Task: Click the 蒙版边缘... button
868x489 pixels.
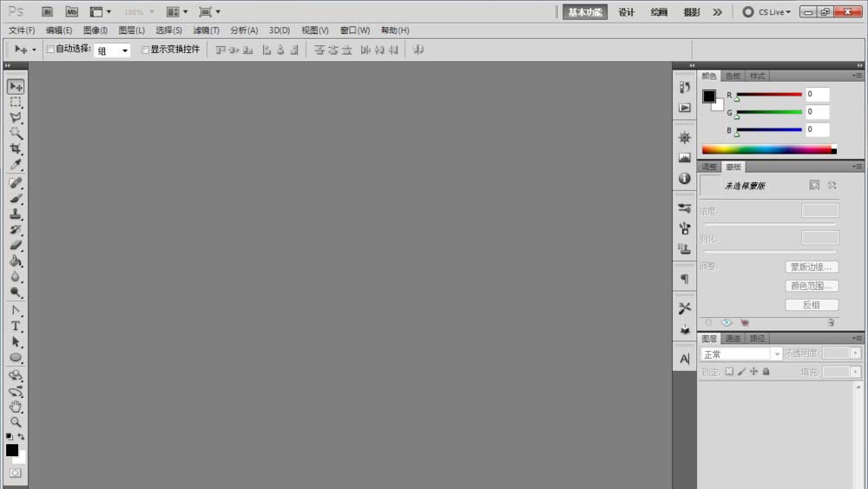Action: 812,267
